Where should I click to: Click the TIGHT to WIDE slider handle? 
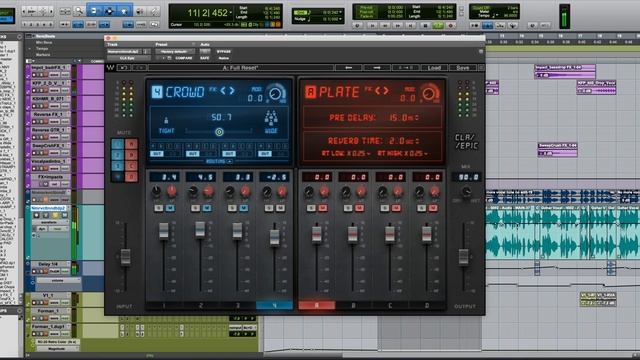pyautogui.click(x=219, y=131)
